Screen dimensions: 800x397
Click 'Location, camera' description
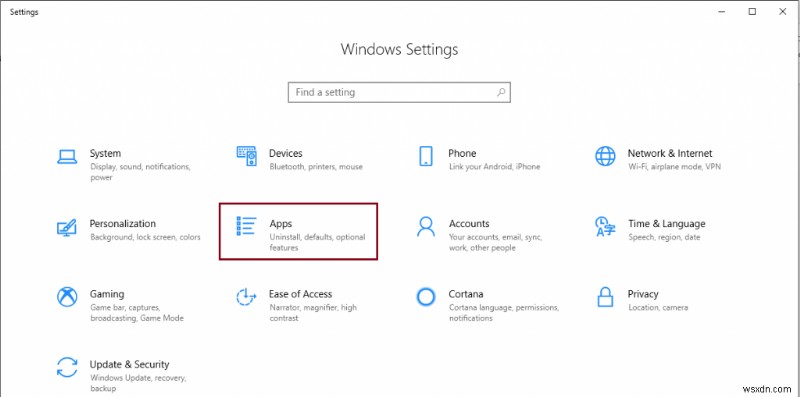658,307
